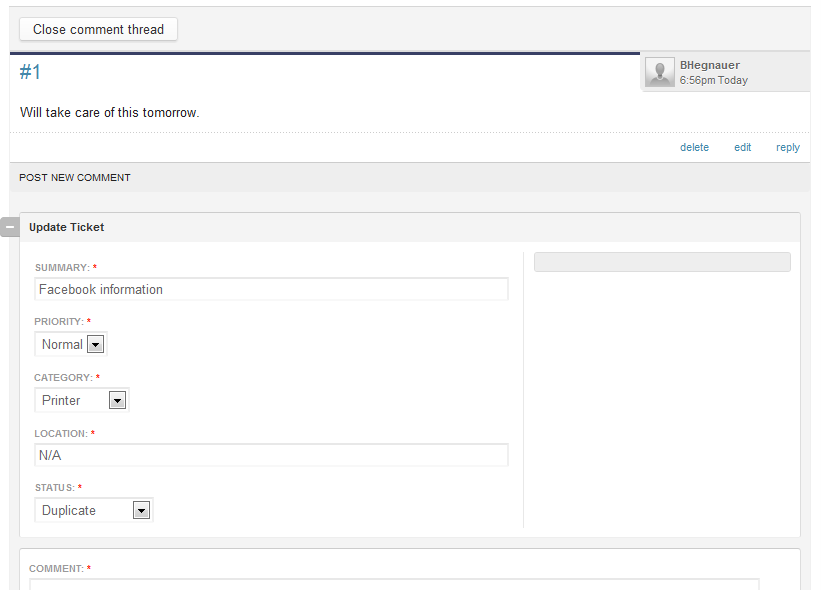Click the Update Ticket heading
This screenshot has height=590, width=821.
(66, 227)
